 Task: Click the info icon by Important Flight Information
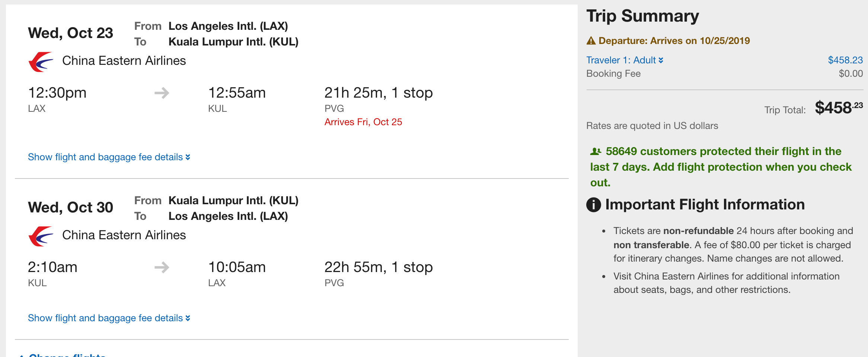tap(594, 205)
